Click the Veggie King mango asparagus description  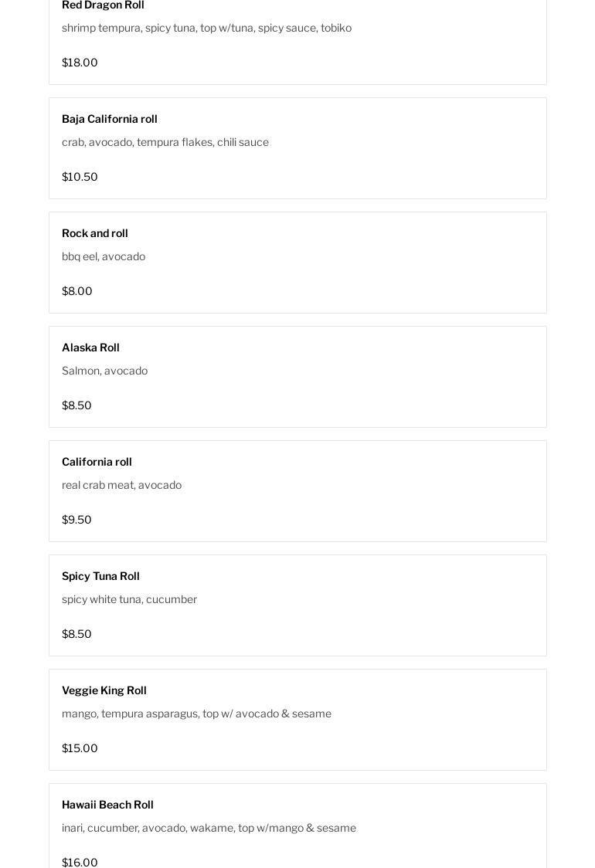click(x=196, y=714)
